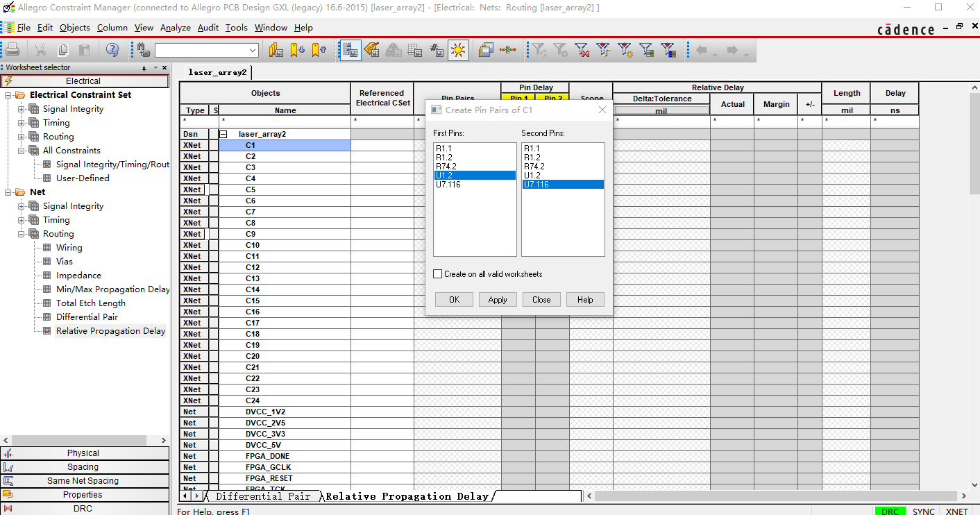Select the User-Defined tree item
The image size is (980, 515).
click(x=83, y=178)
